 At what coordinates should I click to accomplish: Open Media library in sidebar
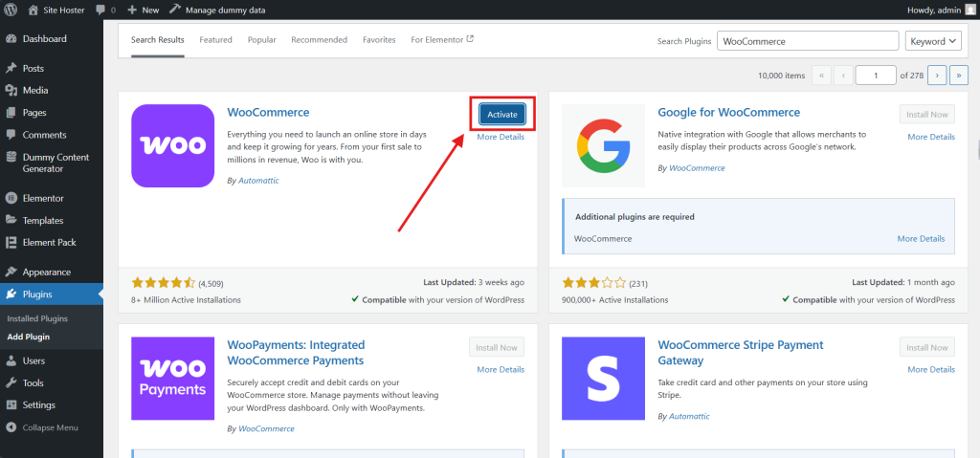coord(35,90)
